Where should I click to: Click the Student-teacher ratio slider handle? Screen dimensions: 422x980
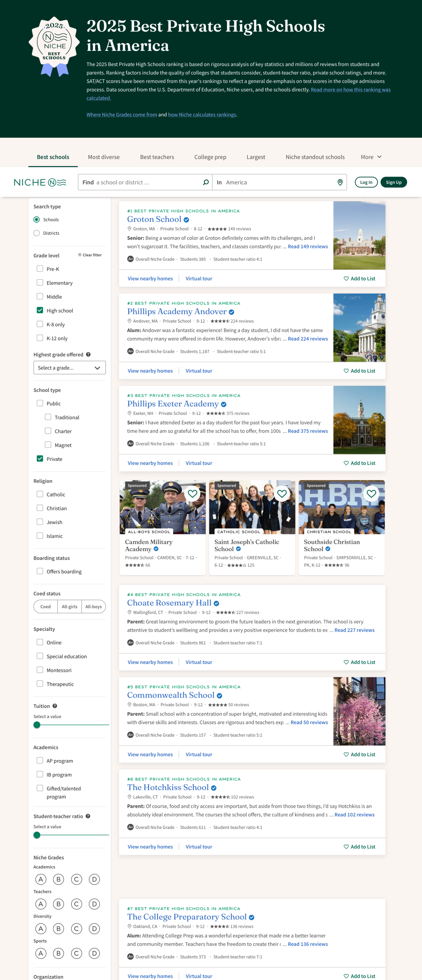37,835
